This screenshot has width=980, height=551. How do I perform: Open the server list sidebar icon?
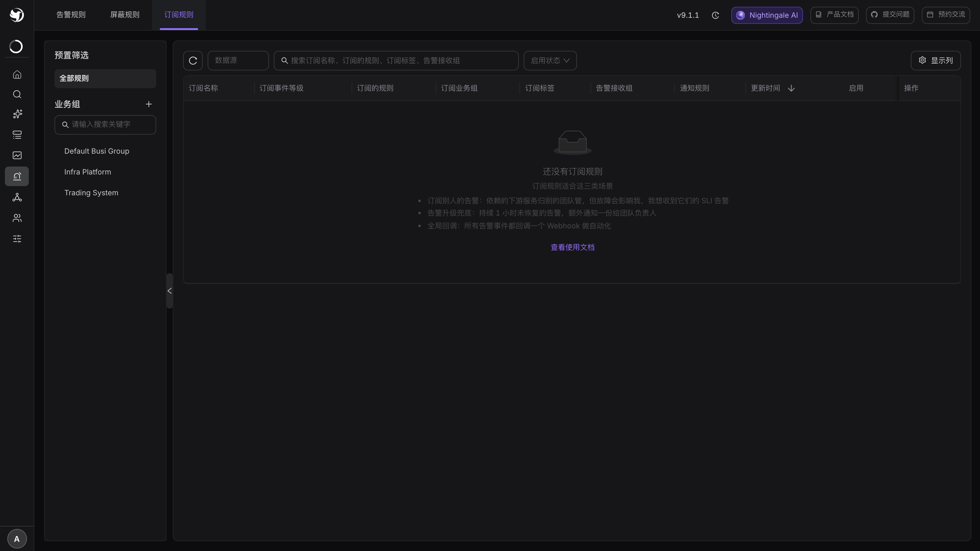(x=17, y=135)
